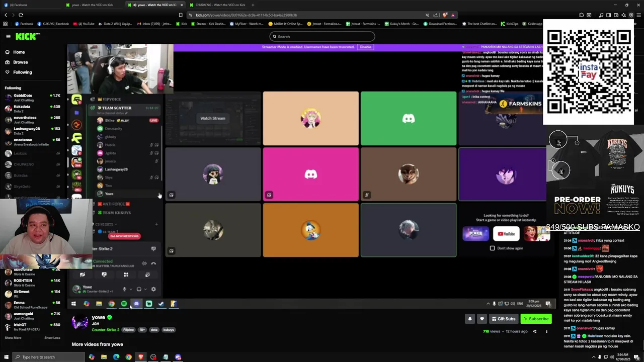Screen dimensions: 644x362
Task: Open Discord user settings gear
Action: click(x=153, y=289)
